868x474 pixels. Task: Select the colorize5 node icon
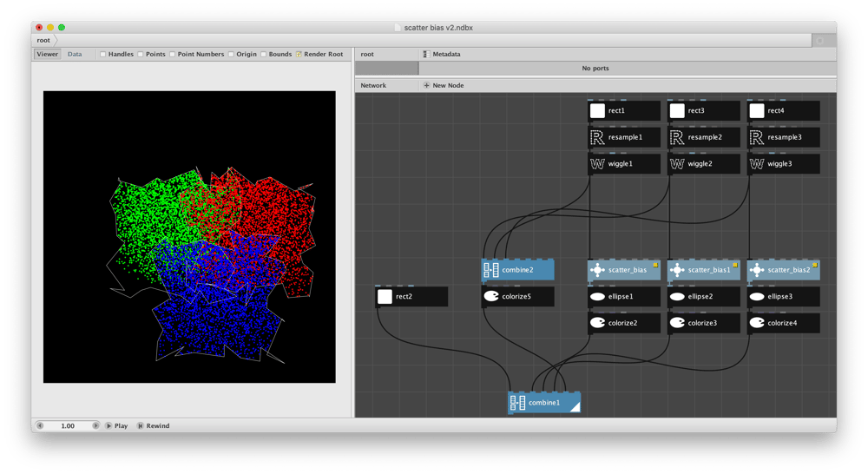491,297
